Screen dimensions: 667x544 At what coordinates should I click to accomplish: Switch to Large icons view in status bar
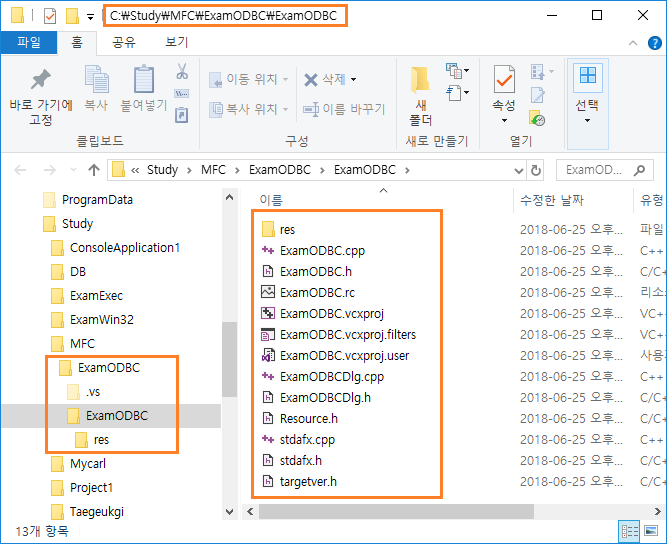click(651, 532)
